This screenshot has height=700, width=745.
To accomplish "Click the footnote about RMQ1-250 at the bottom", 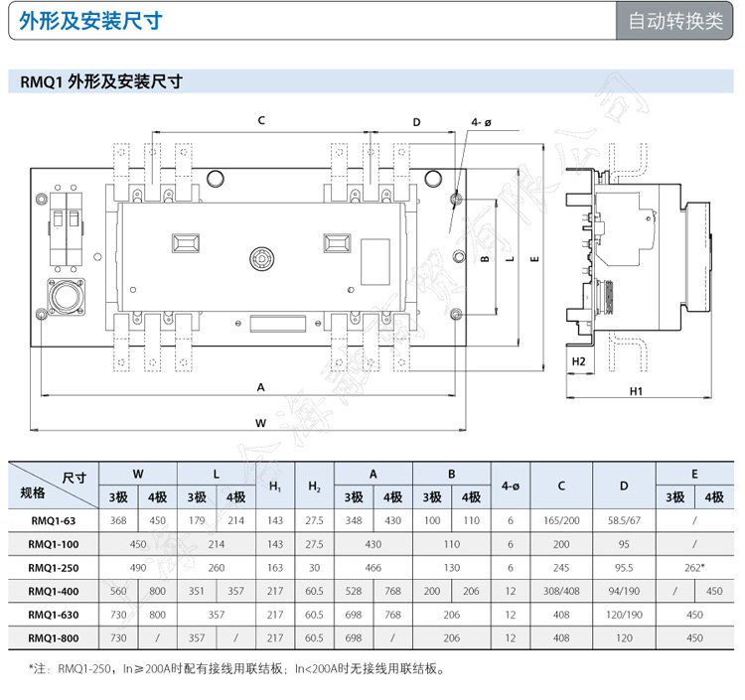I will click(237, 669).
